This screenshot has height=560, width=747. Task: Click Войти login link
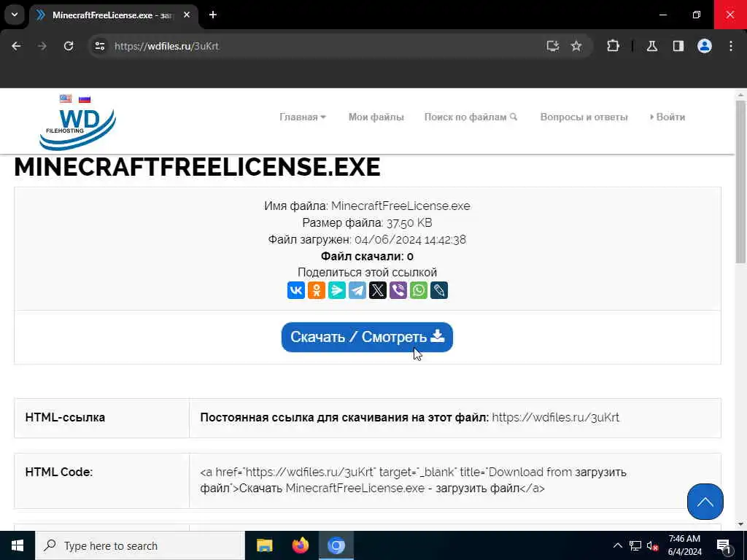coord(667,117)
